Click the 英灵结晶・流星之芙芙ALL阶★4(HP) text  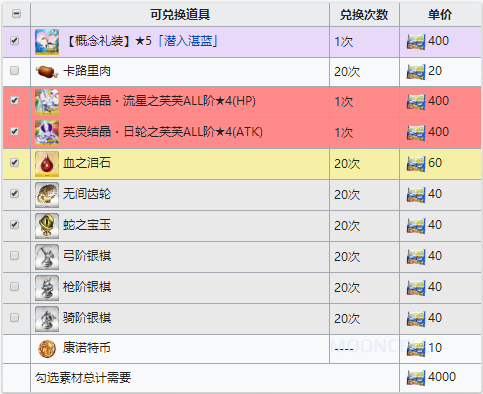coord(159,101)
